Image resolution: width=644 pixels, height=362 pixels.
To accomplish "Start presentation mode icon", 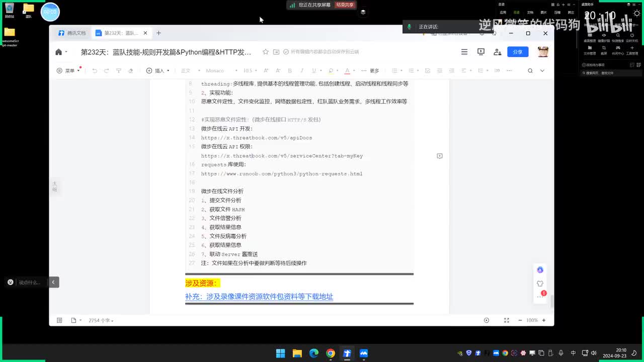I will pyautogui.click(x=481, y=52).
